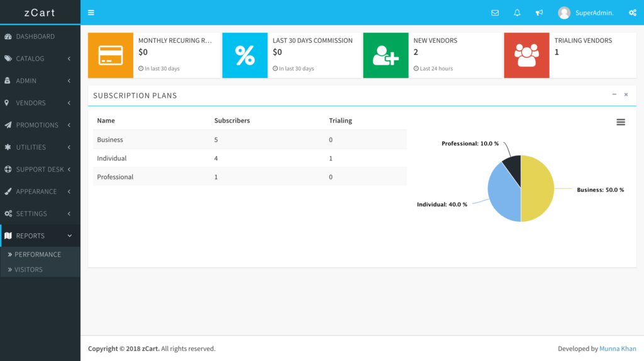This screenshot has height=361, width=644.
Task: Open the SuperAdmin user profile
Action: click(x=586, y=13)
